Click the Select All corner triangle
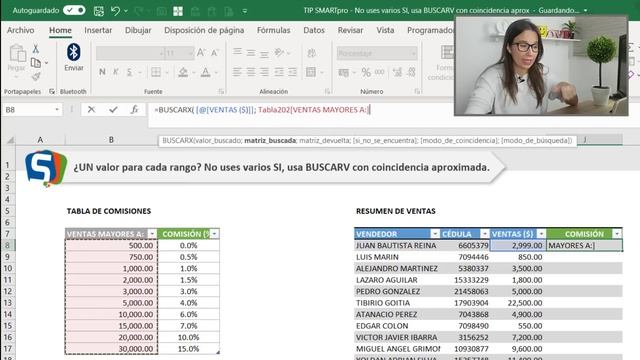This screenshot has width=640, height=360. pyautogui.click(x=11, y=140)
